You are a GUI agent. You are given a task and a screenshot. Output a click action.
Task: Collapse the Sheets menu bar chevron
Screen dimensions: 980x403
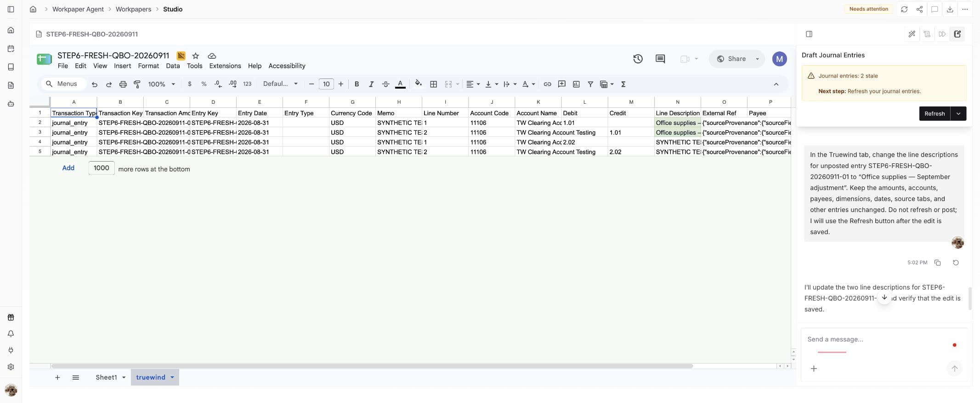pos(776,84)
